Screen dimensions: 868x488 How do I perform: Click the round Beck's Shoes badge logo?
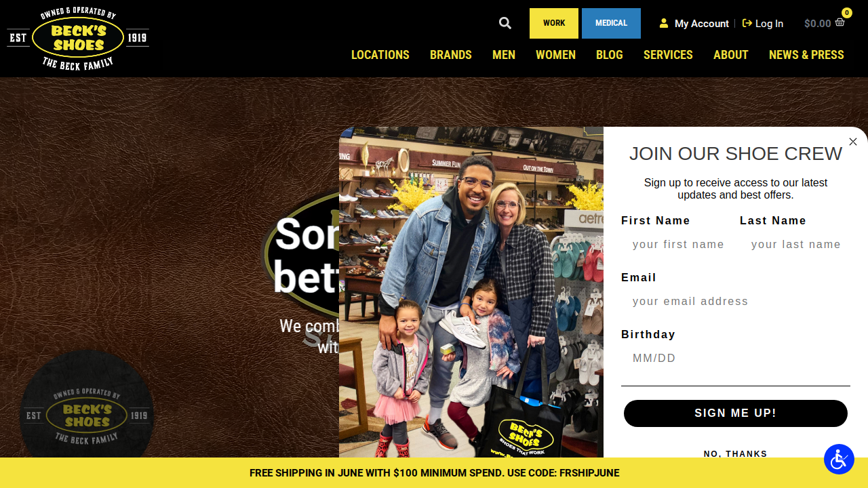click(x=87, y=415)
